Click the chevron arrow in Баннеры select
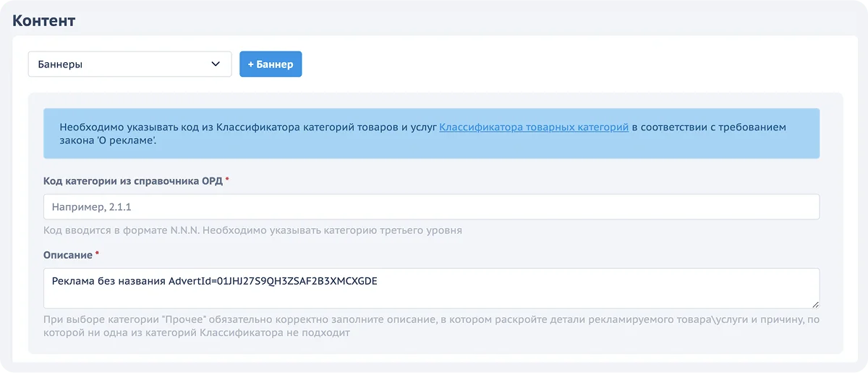 [216, 64]
